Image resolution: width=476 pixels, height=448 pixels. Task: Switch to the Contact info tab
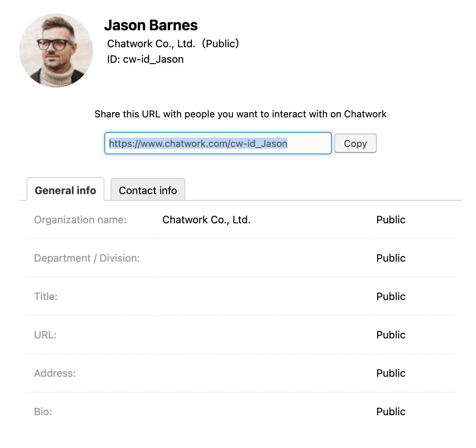pyautogui.click(x=148, y=190)
